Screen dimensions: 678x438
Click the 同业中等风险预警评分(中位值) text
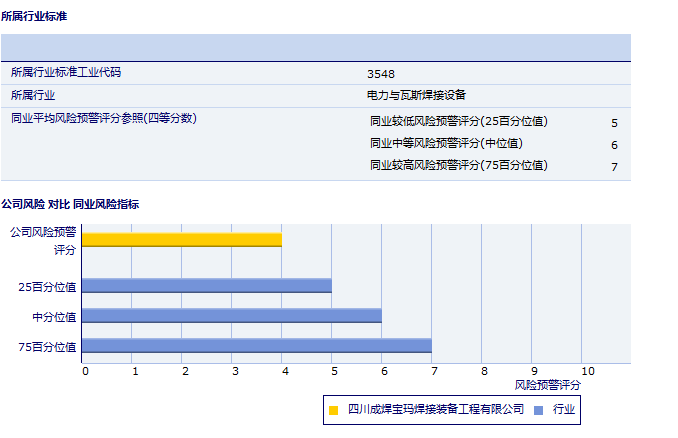coord(445,144)
